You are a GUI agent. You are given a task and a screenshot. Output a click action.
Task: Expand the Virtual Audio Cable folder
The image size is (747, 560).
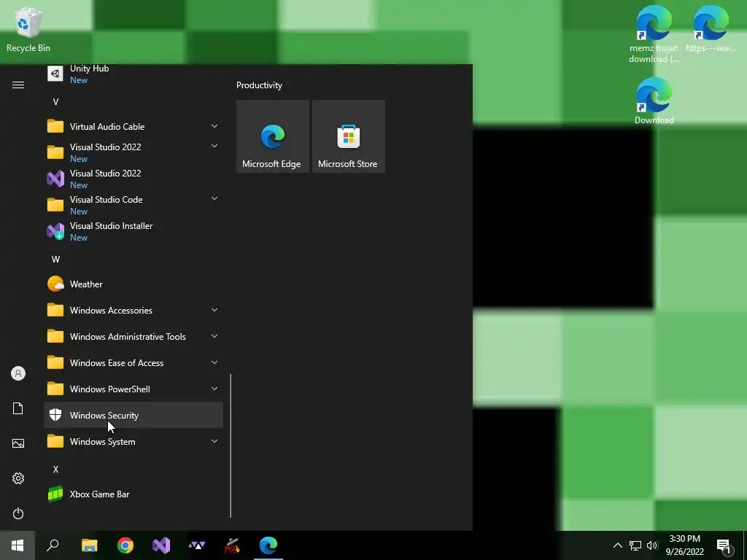pos(133,126)
